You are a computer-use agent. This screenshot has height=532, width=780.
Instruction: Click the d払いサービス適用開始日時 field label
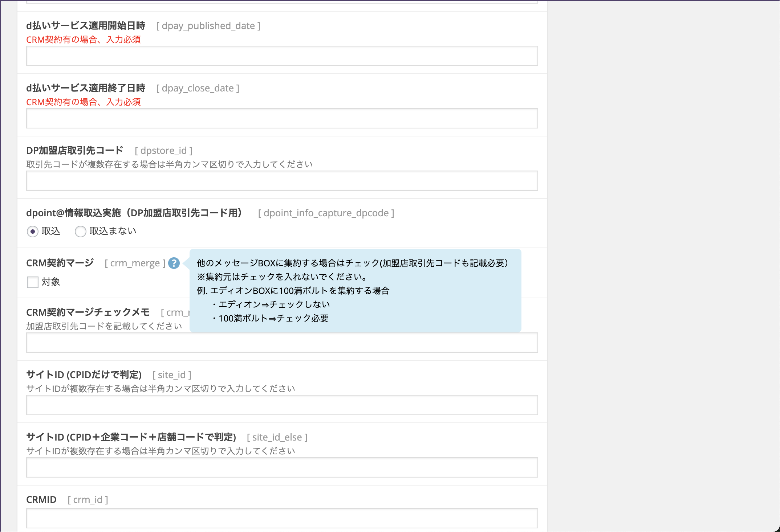pos(86,26)
